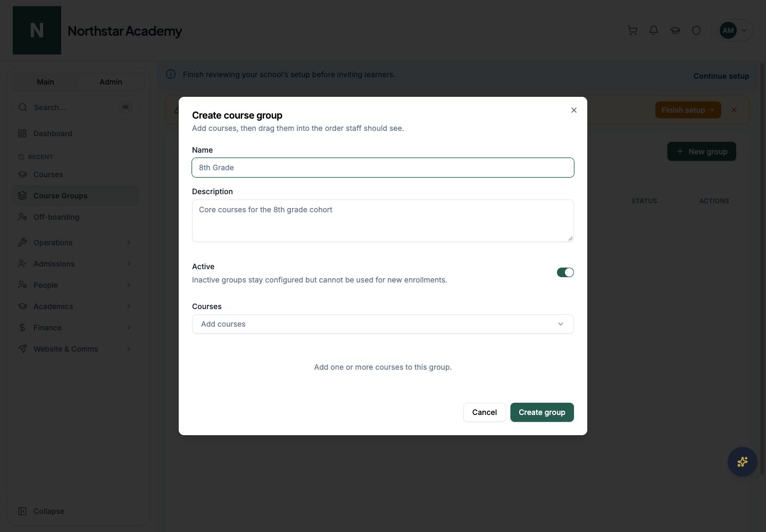Click the Continue setup link
The image size is (766, 532).
pyautogui.click(x=721, y=76)
